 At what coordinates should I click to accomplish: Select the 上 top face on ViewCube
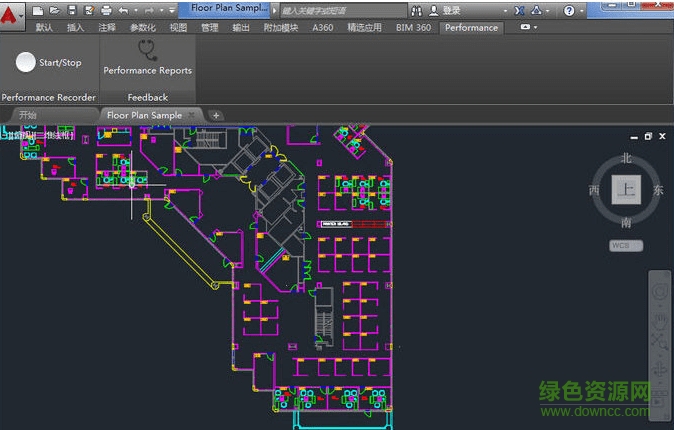pos(626,190)
